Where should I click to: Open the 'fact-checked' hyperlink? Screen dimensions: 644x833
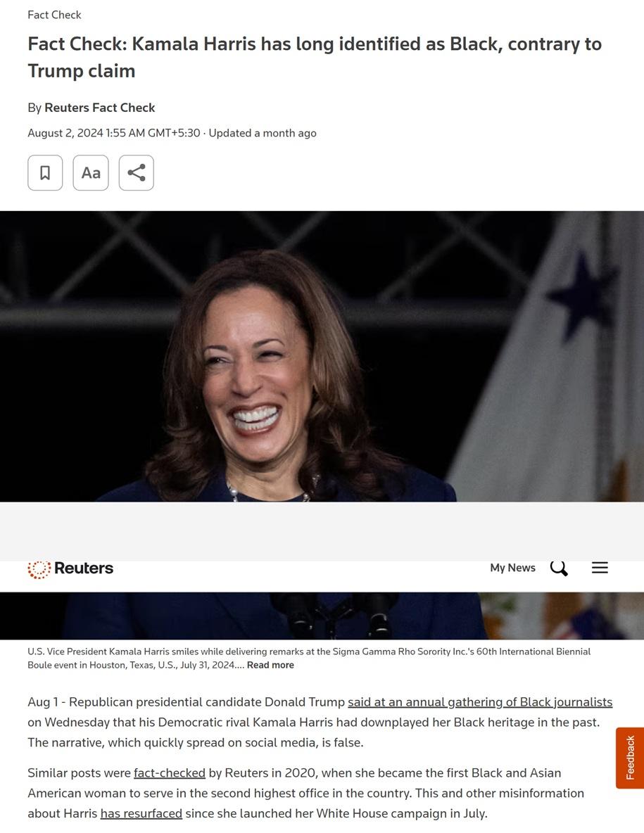pos(170,773)
